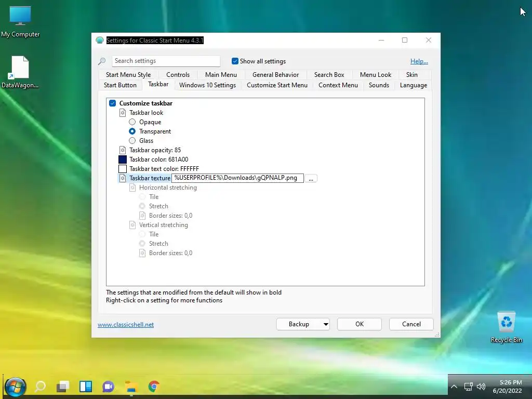Click first Border sizes icon under Horizontal stretching
The image size is (532, 399).
coord(142,216)
